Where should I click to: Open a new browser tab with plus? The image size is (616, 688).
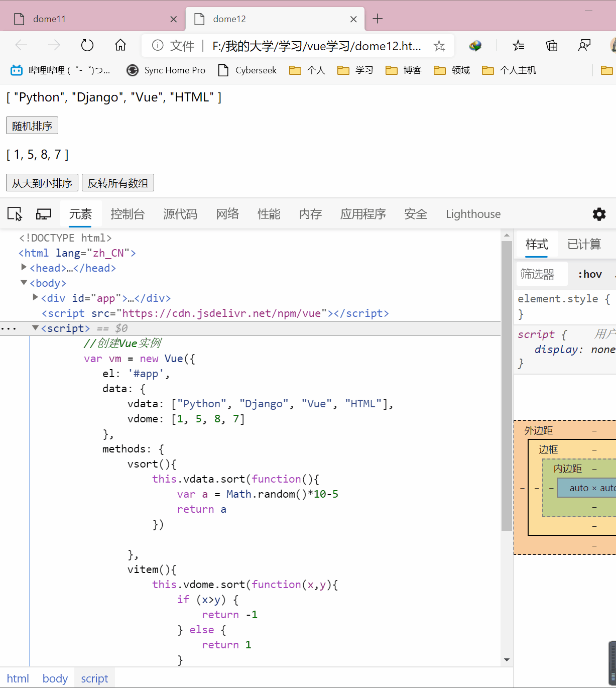tap(378, 19)
